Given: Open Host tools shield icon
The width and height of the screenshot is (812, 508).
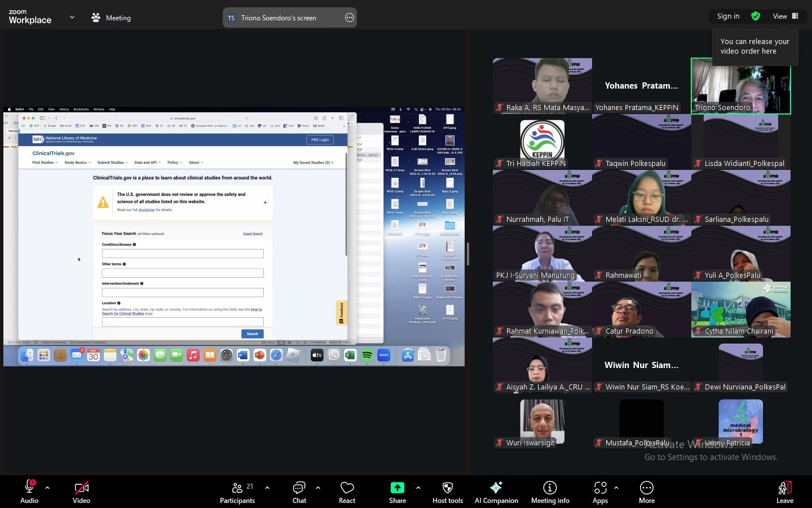Looking at the screenshot, I should (447, 488).
